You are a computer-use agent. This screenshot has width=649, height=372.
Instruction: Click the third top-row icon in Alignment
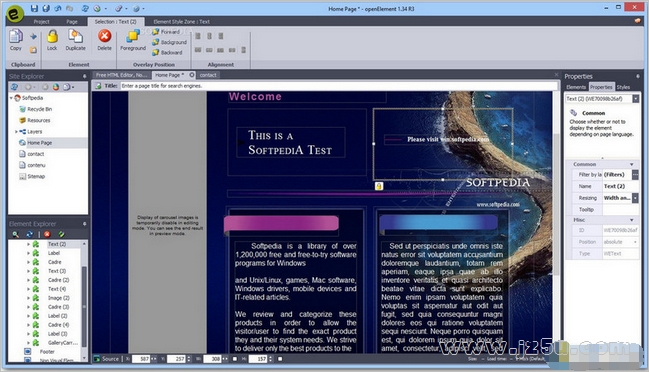click(x=221, y=36)
